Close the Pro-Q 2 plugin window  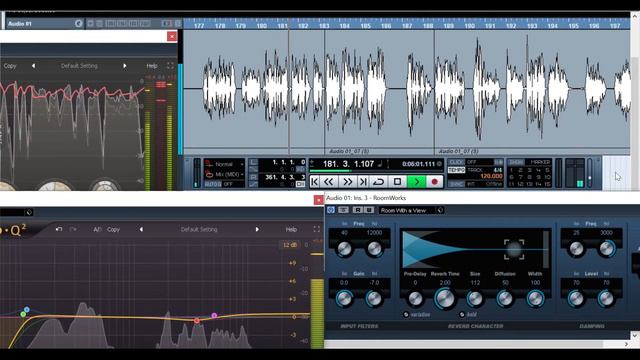click(319, 200)
